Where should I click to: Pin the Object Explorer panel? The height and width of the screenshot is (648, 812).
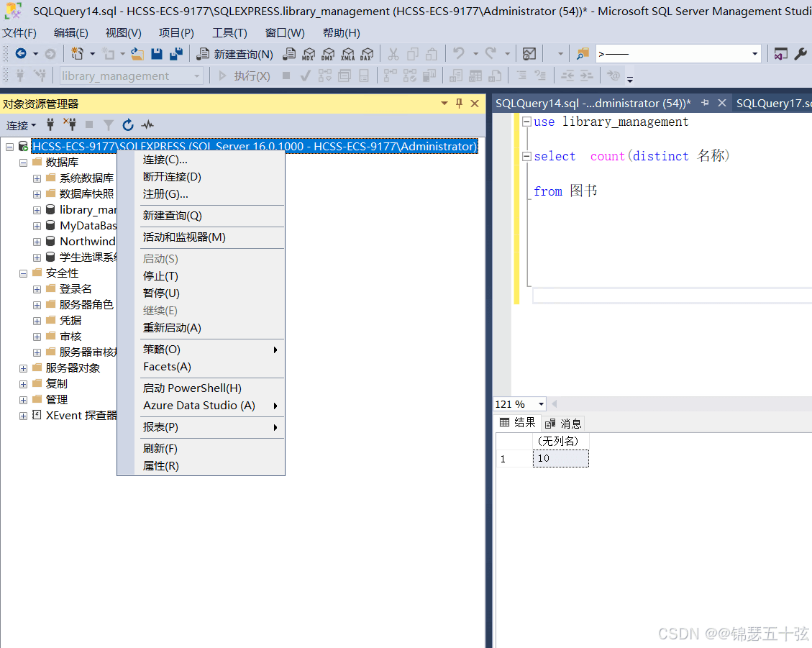tap(459, 104)
